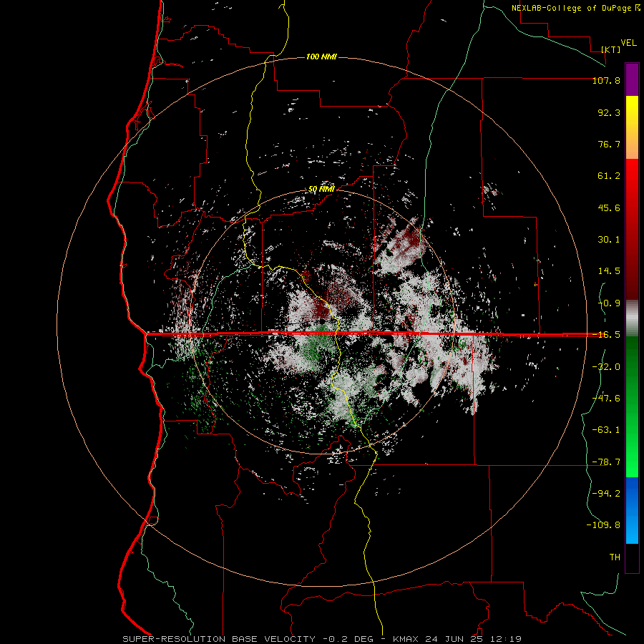Viewport: 644px width, 644px height.
Task: Click the -78.7 scale value
Action: [x=606, y=462]
